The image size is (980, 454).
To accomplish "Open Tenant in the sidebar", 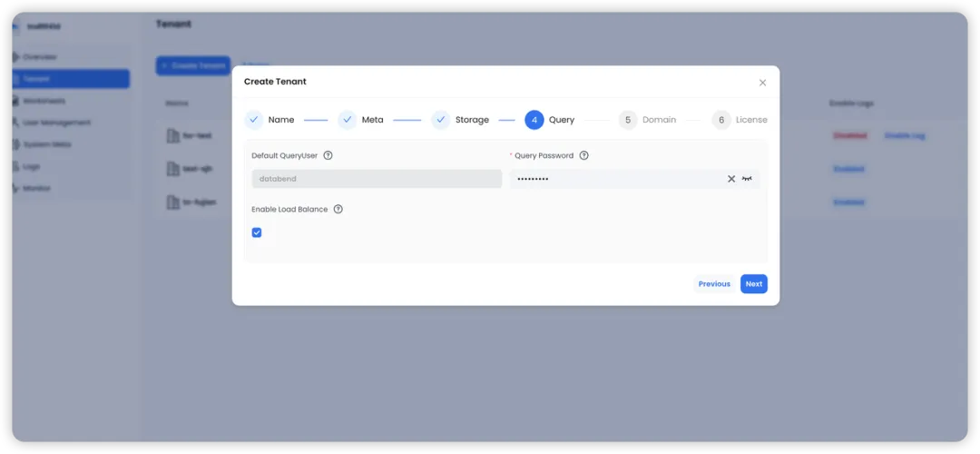I will [71, 79].
